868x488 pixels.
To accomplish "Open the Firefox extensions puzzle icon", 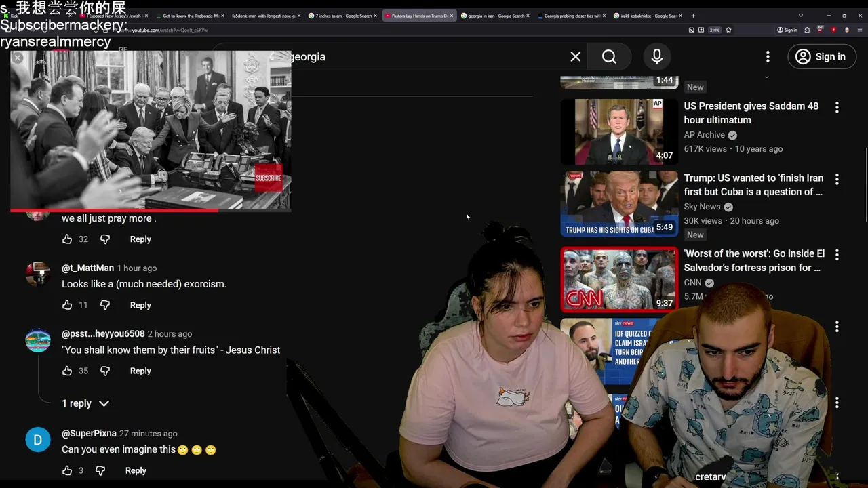I will [x=807, y=30].
